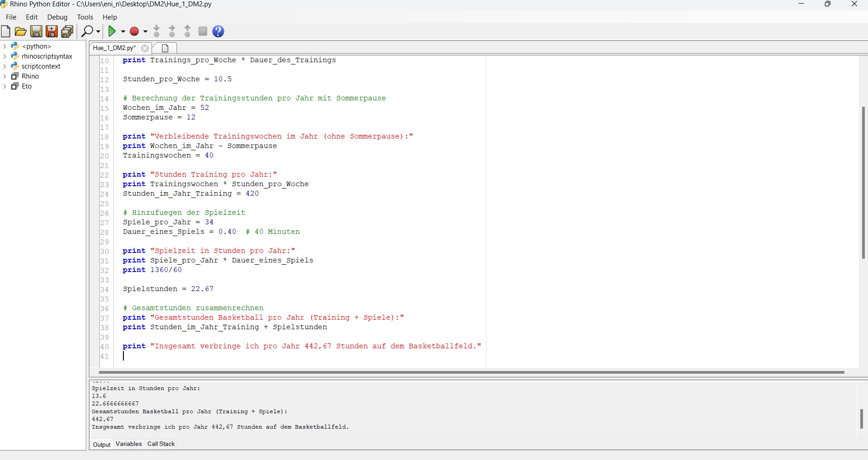The height and width of the screenshot is (460, 868).
Task: Open the run options dropdown arrow
Action: [x=123, y=32]
